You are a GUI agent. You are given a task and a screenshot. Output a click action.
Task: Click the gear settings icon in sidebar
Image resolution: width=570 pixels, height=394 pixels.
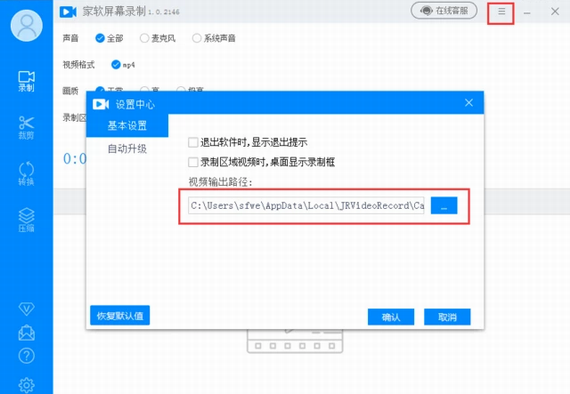(x=27, y=385)
